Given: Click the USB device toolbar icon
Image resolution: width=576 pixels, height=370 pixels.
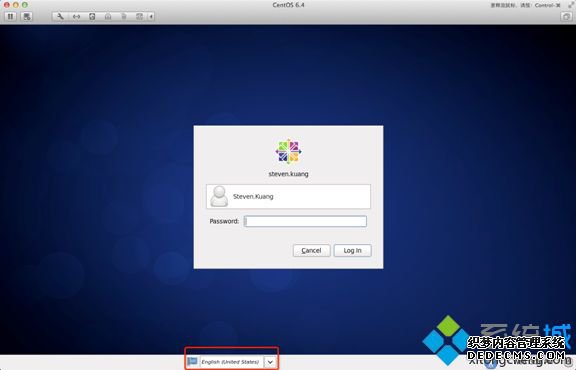Looking at the screenshot, I should point(124,17).
